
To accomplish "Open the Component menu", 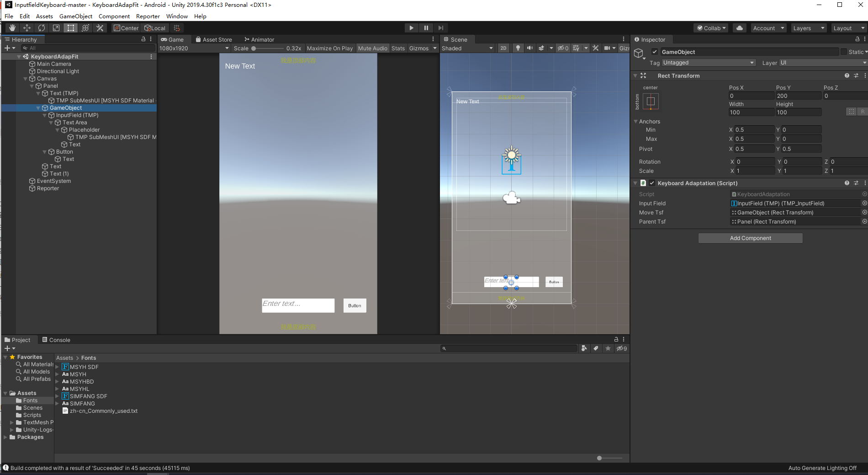I will click(x=114, y=16).
